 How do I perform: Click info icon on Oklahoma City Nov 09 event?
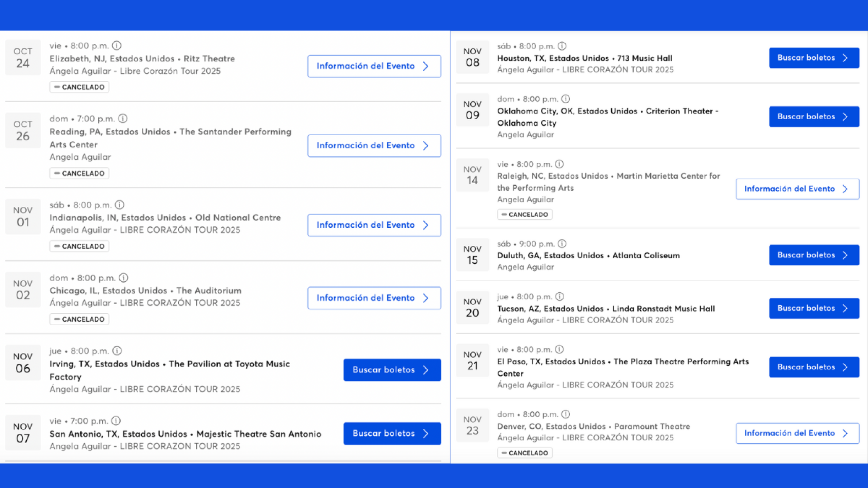566,99
